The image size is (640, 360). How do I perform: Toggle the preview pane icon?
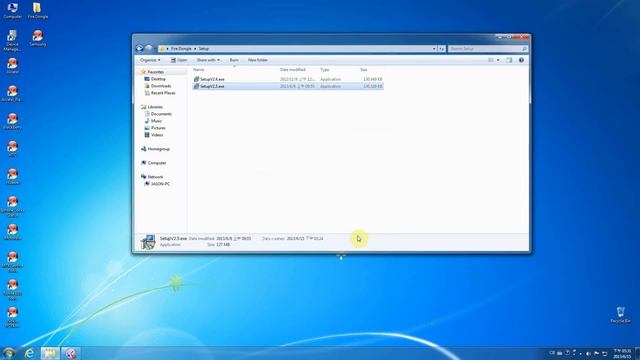[x=509, y=60]
